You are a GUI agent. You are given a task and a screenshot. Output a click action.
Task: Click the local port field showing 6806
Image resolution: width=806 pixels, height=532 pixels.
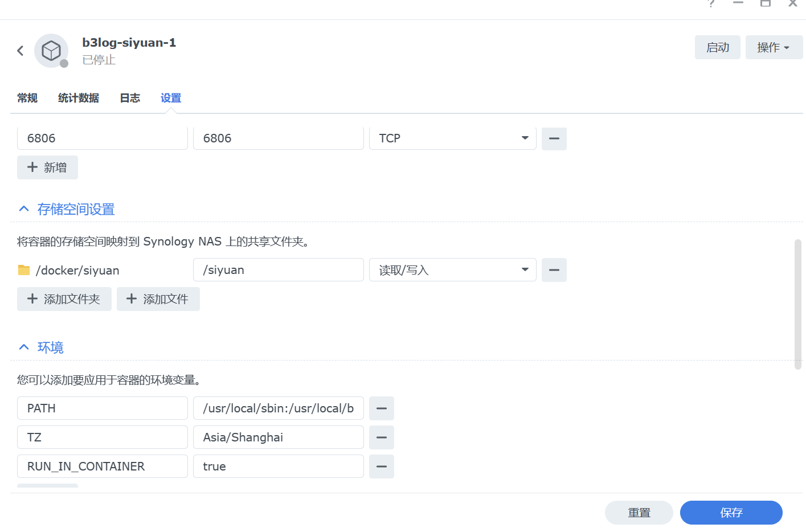(103, 138)
